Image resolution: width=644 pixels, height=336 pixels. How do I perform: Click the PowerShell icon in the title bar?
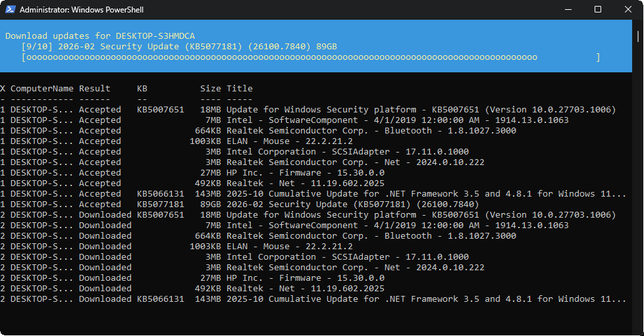click(x=10, y=10)
